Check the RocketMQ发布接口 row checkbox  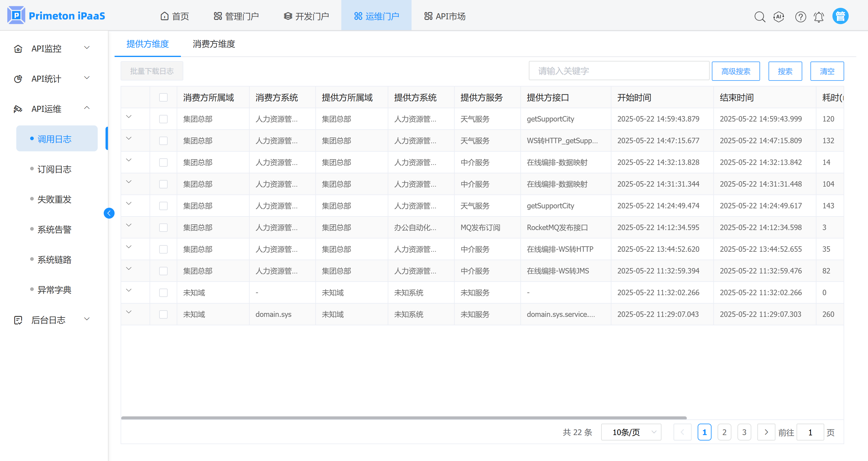(163, 227)
